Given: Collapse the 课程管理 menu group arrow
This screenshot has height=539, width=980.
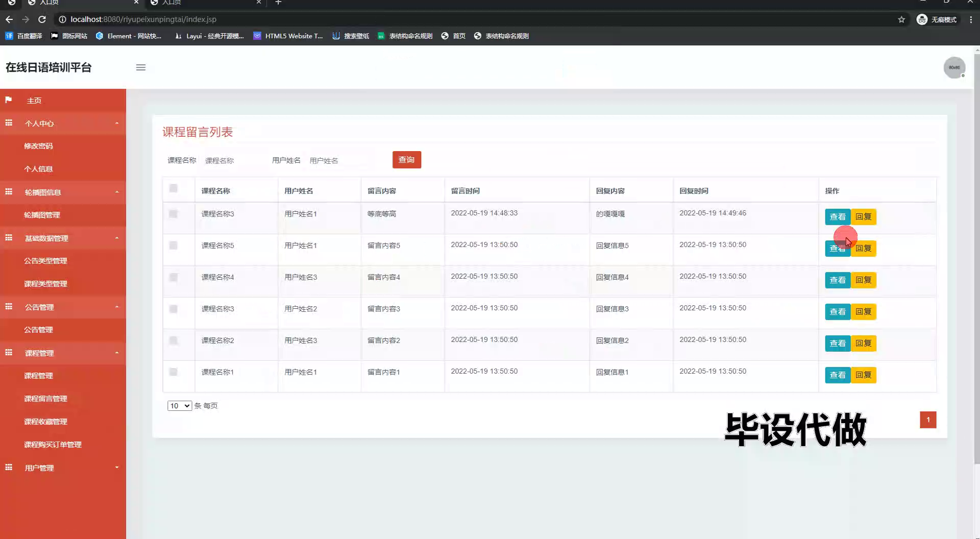Looking at the screenshot, I should pyautogui.click(x=117, y=353).
